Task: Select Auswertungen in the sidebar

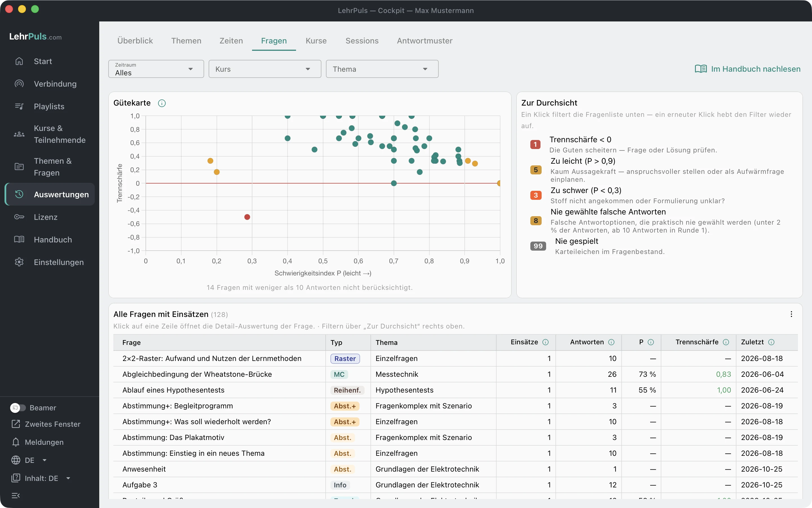Action: (x=50, y=194)
